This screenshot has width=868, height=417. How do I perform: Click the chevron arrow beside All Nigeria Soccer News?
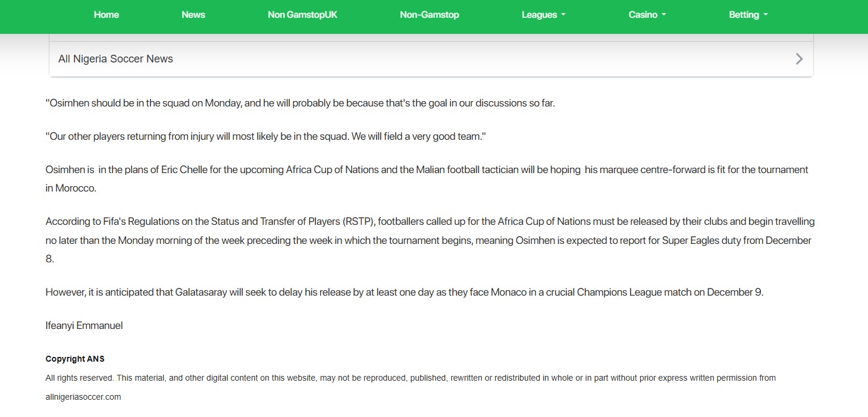click(799, 59)
